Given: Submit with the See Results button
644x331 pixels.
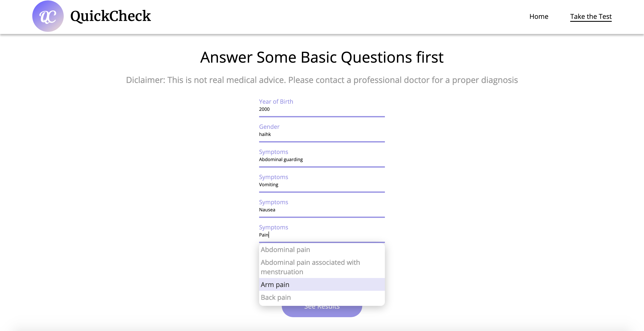Looking at the screenshot, I should [x=322, y=311].
